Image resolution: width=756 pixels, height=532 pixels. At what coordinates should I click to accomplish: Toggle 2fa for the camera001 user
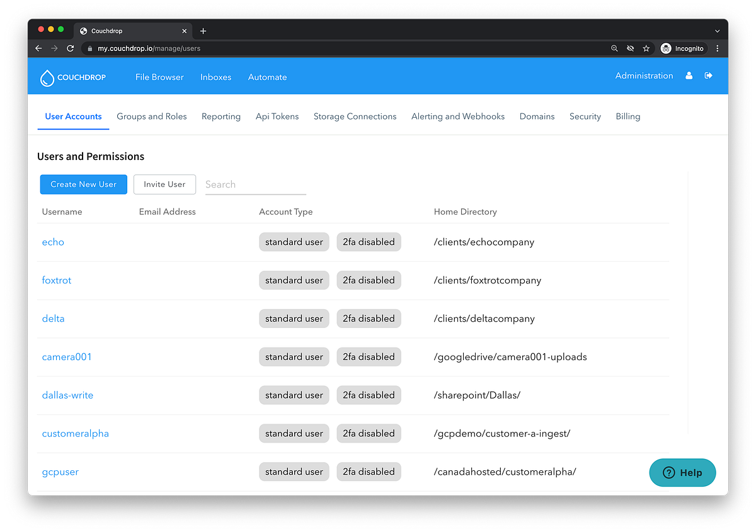369,356
